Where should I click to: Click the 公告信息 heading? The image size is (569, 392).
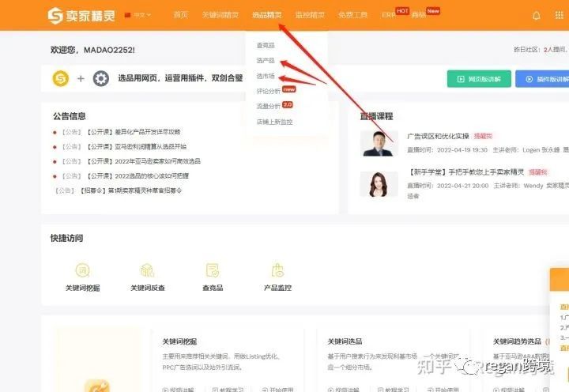point(70,116)
